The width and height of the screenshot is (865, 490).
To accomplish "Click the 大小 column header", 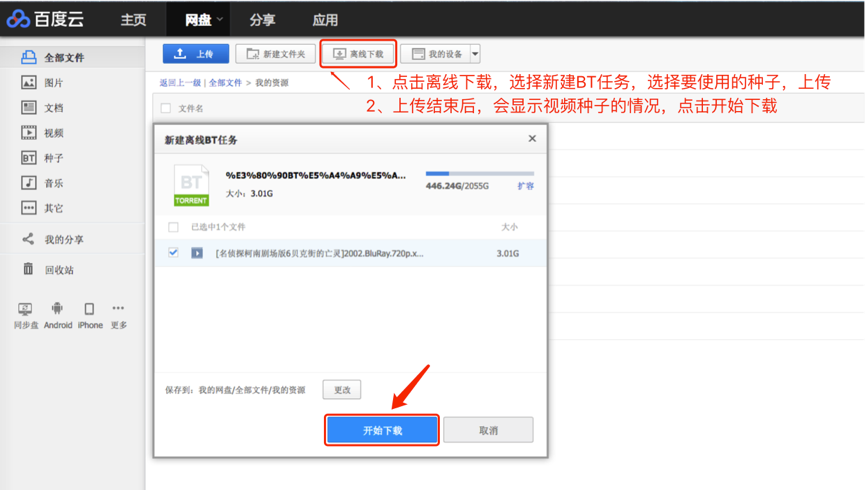I will (509, 227).
